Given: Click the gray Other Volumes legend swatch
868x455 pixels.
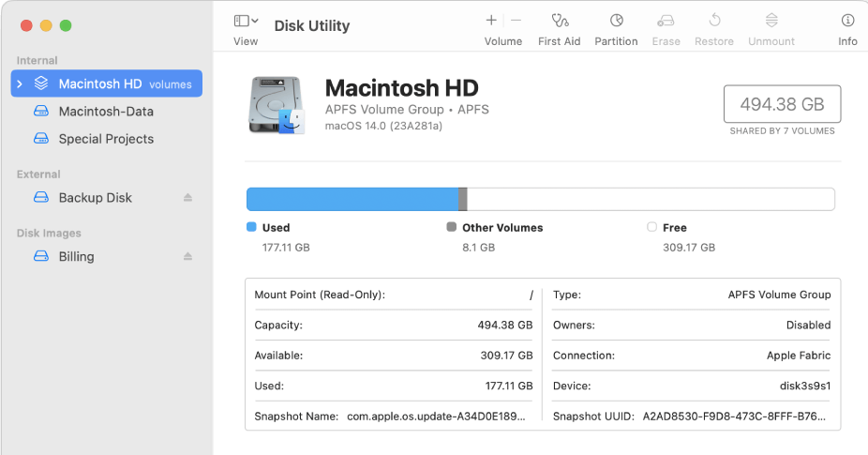Looking at the screenshot, I should [x=452, y=227].
